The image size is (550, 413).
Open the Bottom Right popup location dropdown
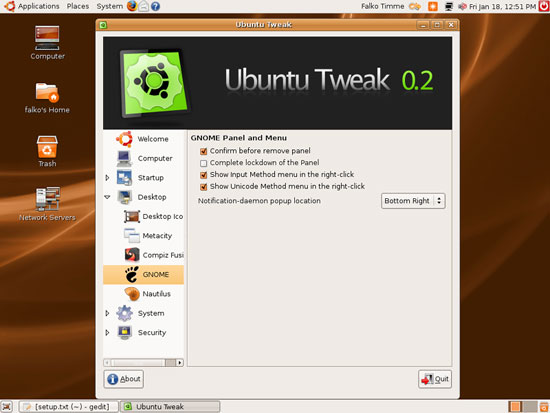point(413,201)
